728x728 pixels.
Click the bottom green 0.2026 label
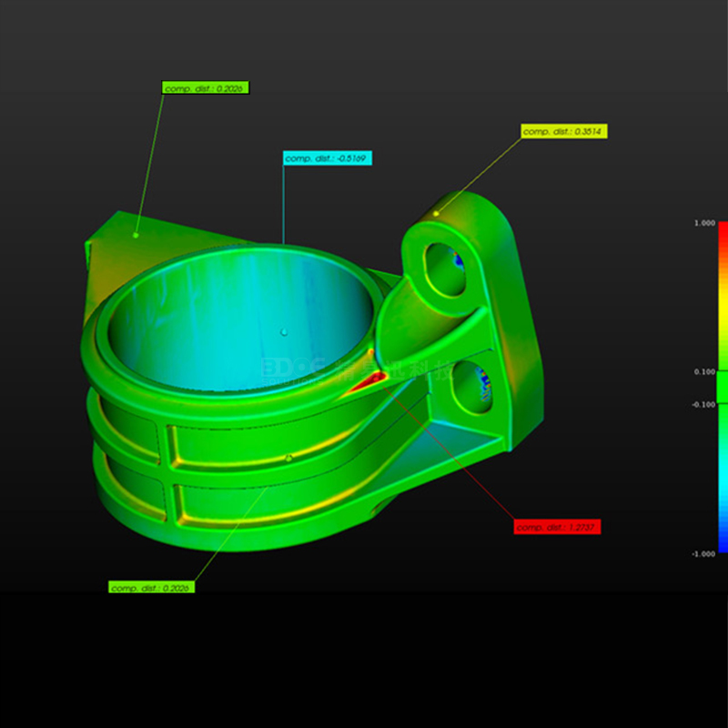[x=151, y=588]
